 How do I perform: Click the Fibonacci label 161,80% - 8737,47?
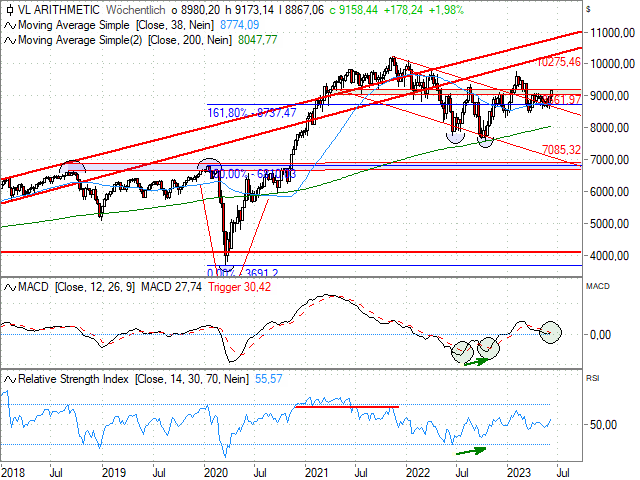[x=252, y=113]
